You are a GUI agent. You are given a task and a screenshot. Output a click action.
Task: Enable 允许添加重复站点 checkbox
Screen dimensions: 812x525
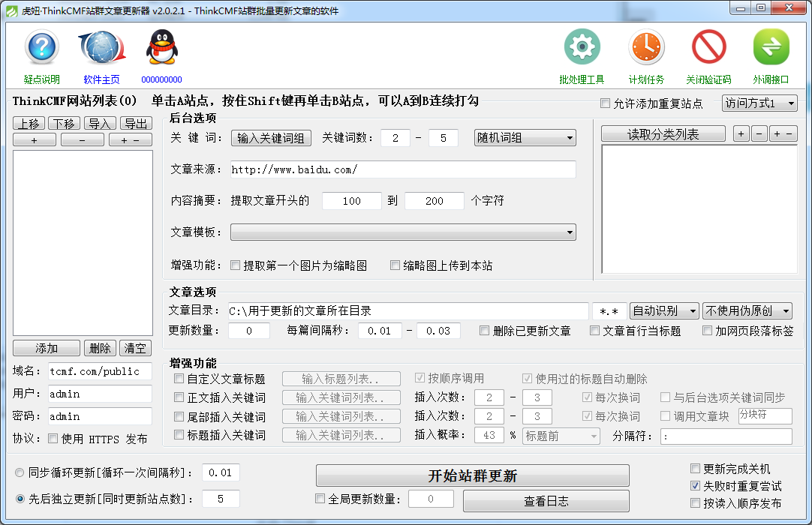pos(605,103)
